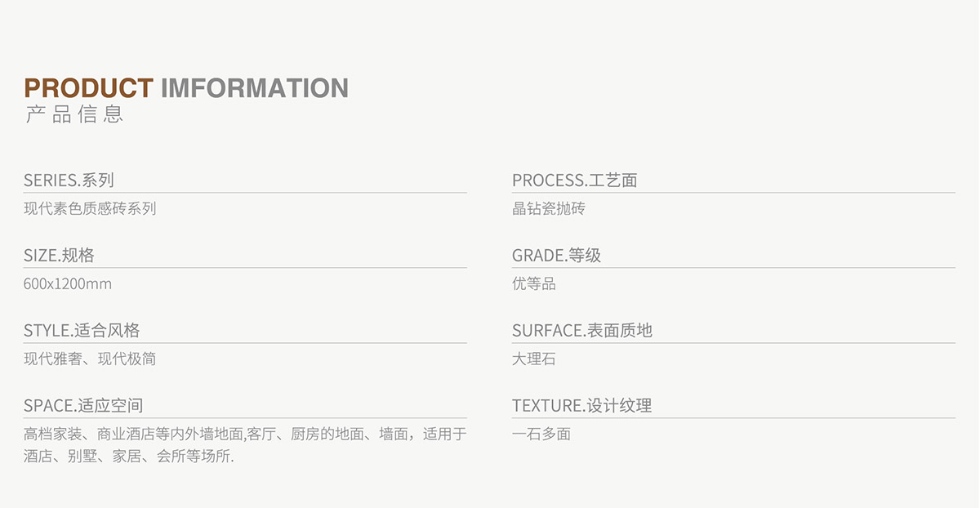Select the 产品信息 subtitle text
Image resolution: width=980 pixels, height=508 pixels.
(x=74, y=114)
